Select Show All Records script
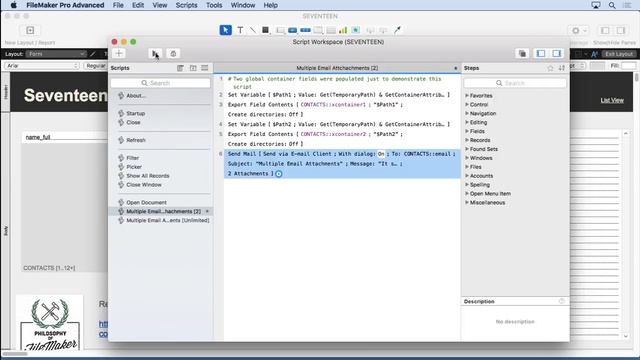640x360 pixels. [147, 176]
